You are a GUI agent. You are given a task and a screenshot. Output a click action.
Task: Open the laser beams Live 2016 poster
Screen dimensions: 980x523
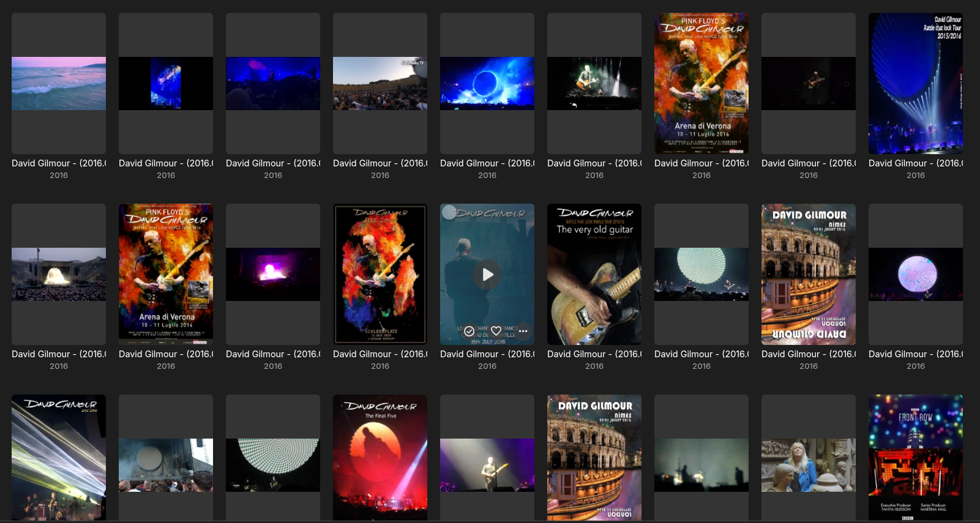point(59,458)
